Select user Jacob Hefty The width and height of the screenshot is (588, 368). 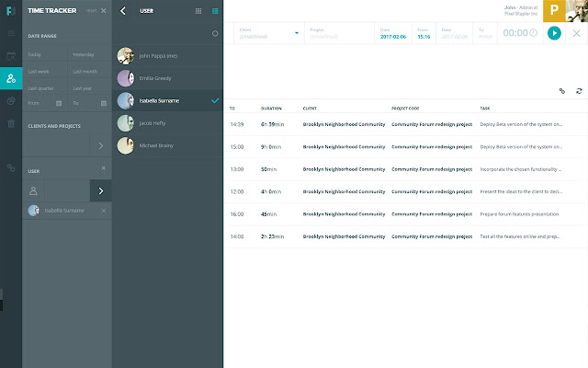point(167,123)
